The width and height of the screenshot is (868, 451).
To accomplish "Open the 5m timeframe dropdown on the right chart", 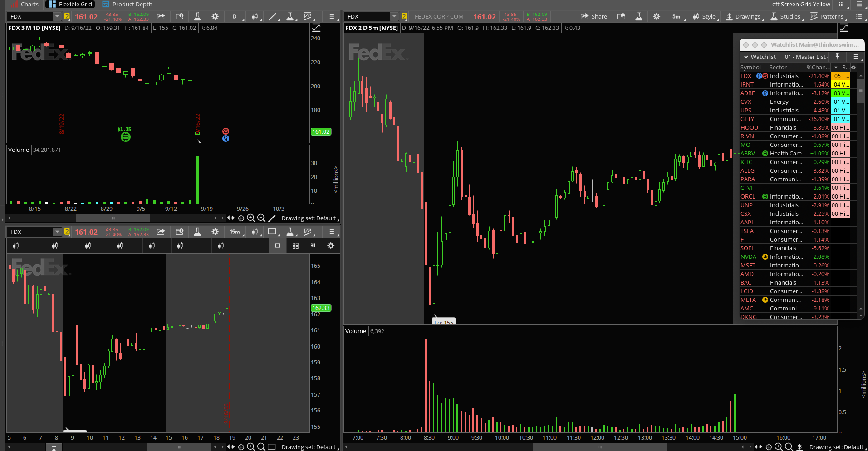I will (676, 16).
